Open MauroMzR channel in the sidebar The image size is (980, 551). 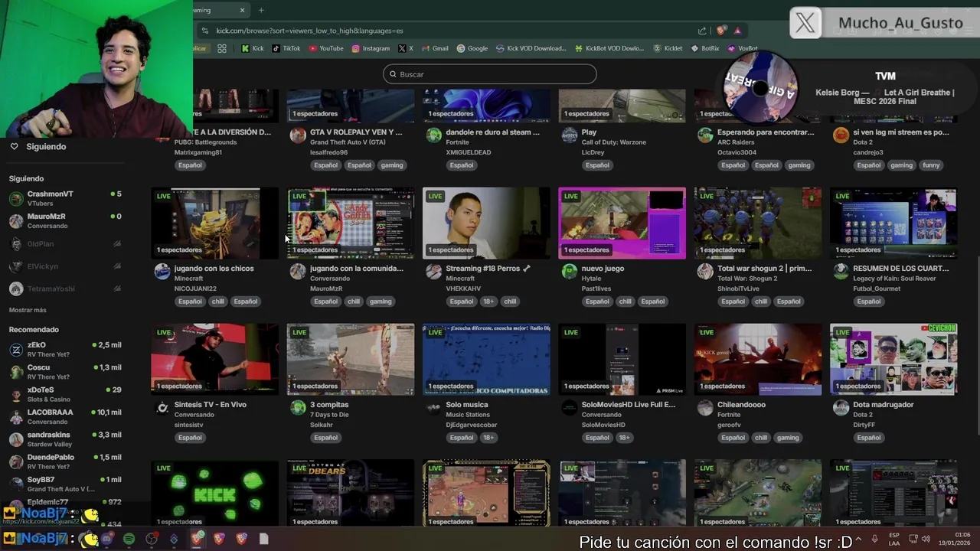(x=65, y=220)
